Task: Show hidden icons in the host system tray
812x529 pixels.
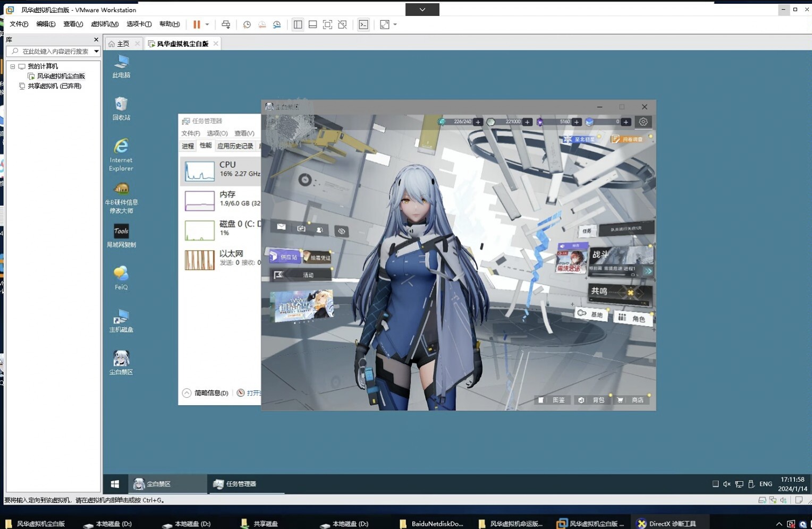Action: coord(779,524)
